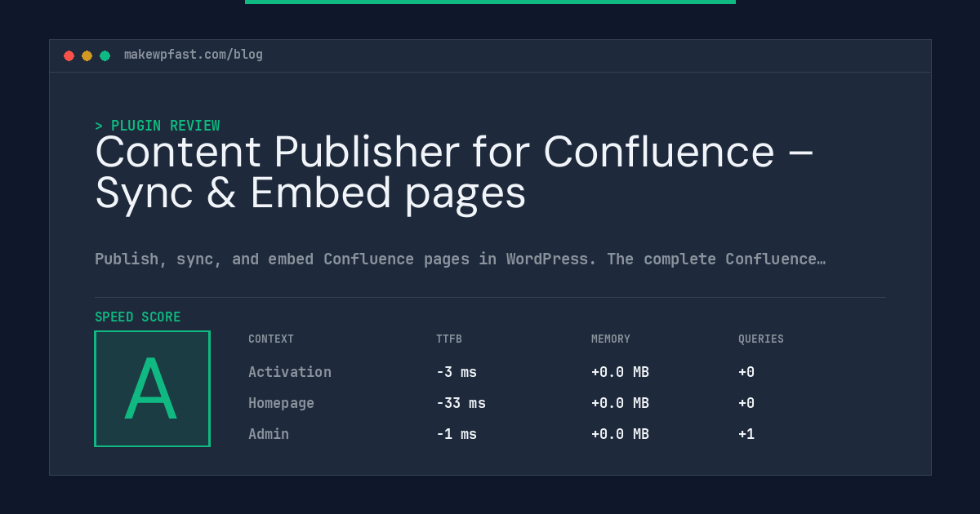
Task: Click the 'Publish, sync, and embed' description
Action: click(x=460, y=259)
